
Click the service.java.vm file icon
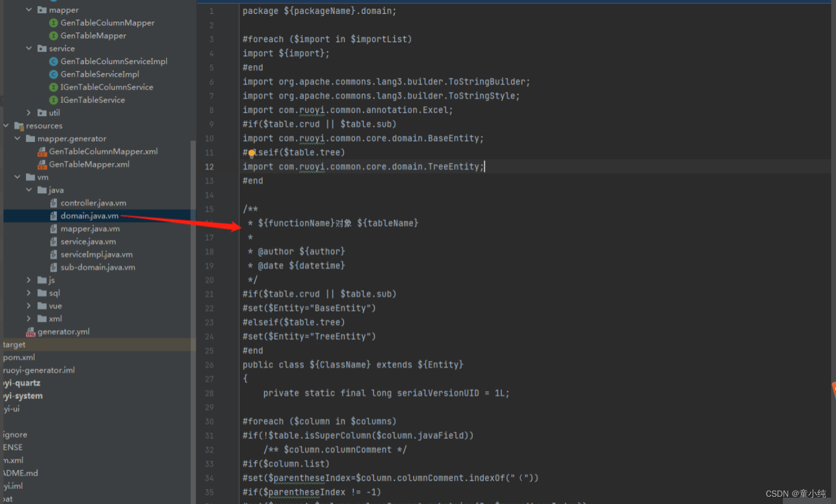[x=54, y=241]
